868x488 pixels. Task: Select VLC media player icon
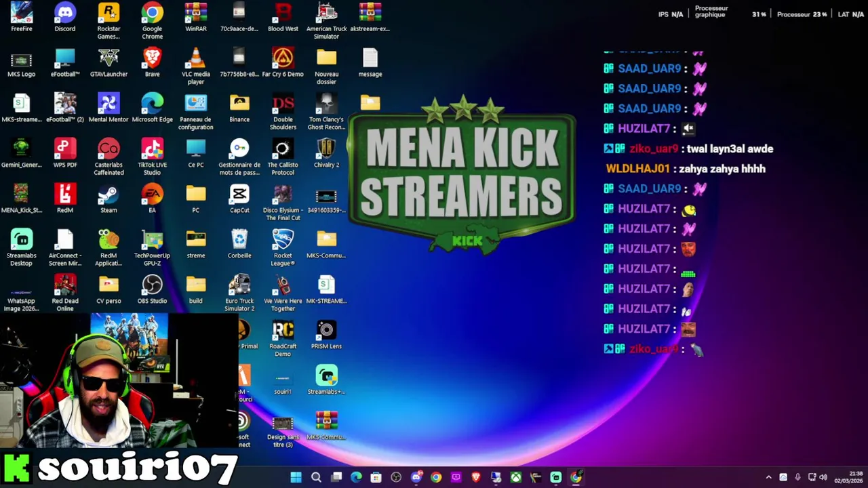pyautogui.click(x=196, y=66)
